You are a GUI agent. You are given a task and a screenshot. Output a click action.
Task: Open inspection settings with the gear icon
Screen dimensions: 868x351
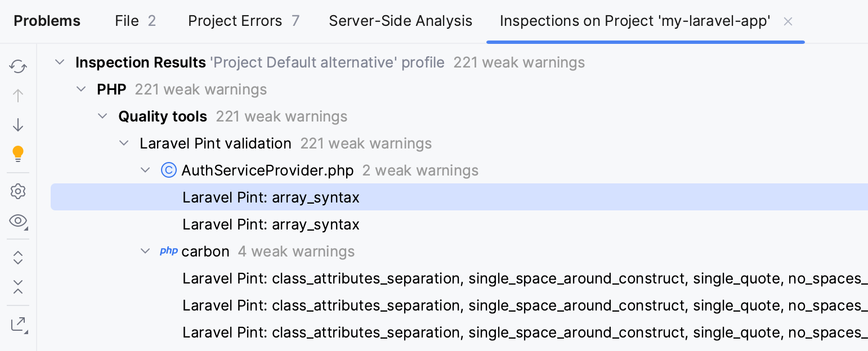[x=17, y=191]
